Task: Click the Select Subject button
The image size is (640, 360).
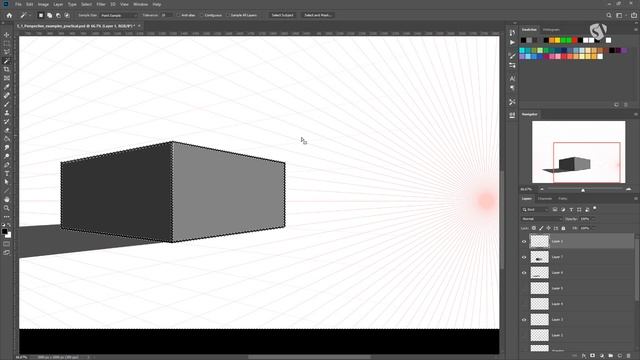Action: pos(282,15)
